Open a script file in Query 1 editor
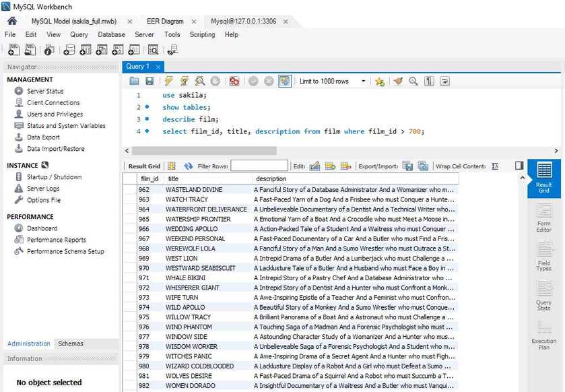The image size is (565, 392). tap(134, 81)
